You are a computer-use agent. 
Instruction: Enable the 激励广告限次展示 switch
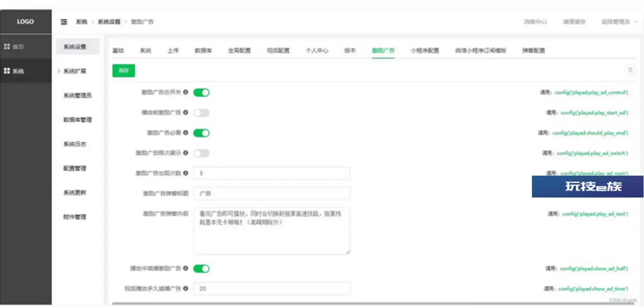201,153
